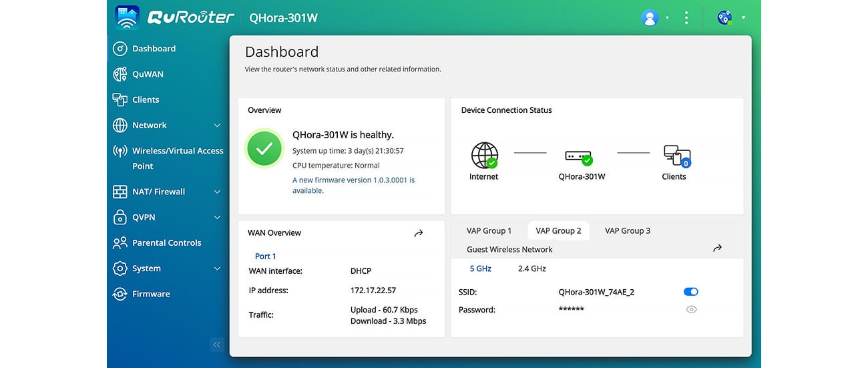Click the CPU temperature: Normal text
Screen dimensions: 868x368
click(336, 166)
